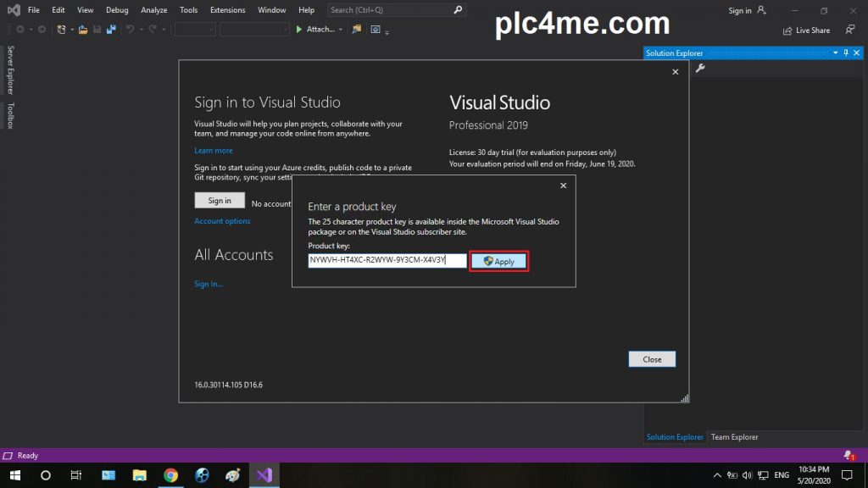The height and width of the screenshot is (488, 868).
Task: Show hidden system tray icons chevron
Action: coord(717,475)
